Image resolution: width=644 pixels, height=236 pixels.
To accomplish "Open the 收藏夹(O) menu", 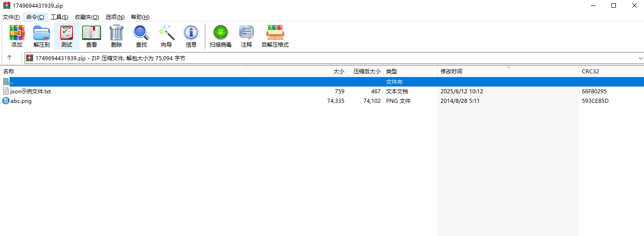I will 87,17.
